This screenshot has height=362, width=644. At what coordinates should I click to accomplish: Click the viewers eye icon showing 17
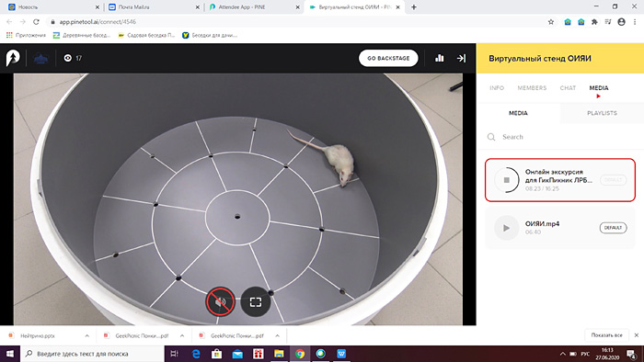click(68, 58)
